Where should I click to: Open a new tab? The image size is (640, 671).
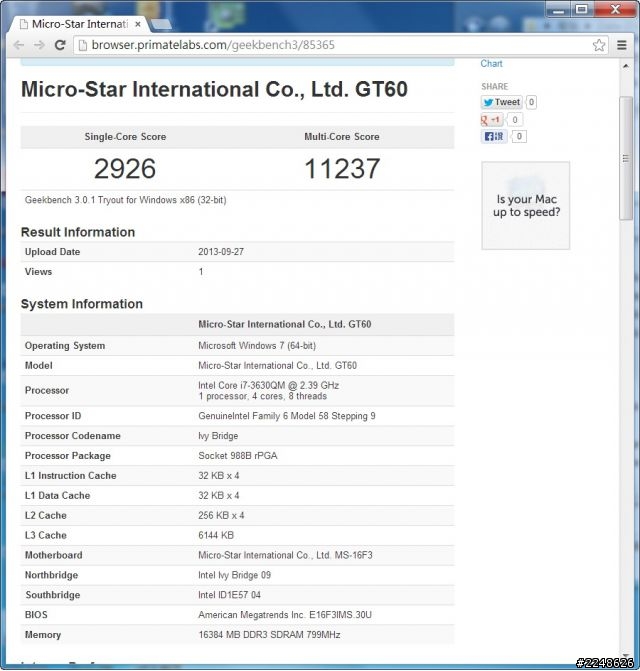tap(161, 25)
